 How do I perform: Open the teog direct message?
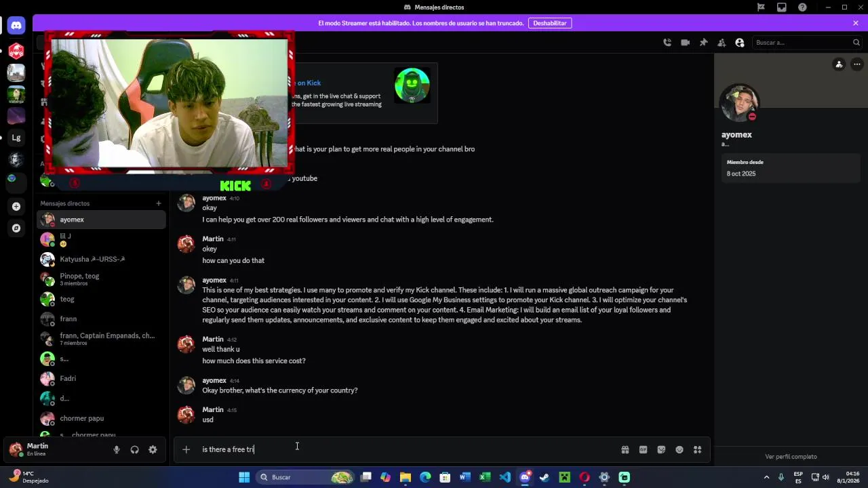coord(101,299)
